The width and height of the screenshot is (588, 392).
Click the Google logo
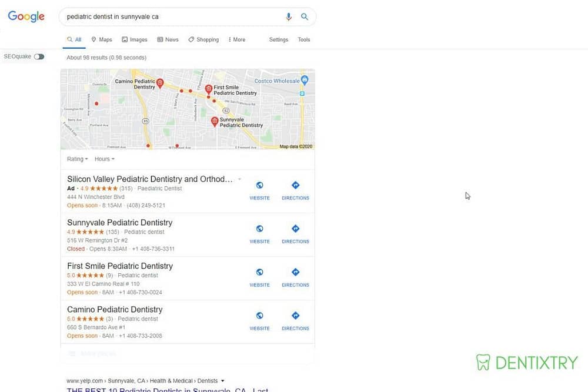pos(26,16)
